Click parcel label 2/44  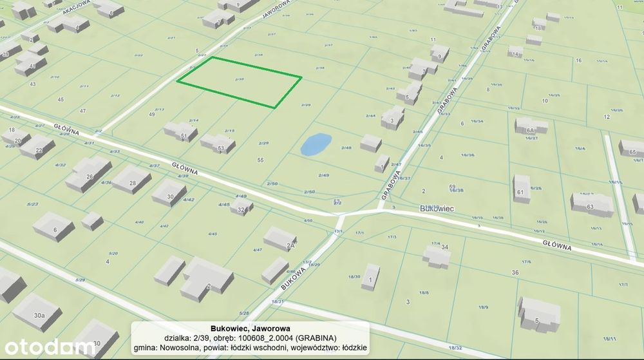pyautogui.click(x=370, y=116)
